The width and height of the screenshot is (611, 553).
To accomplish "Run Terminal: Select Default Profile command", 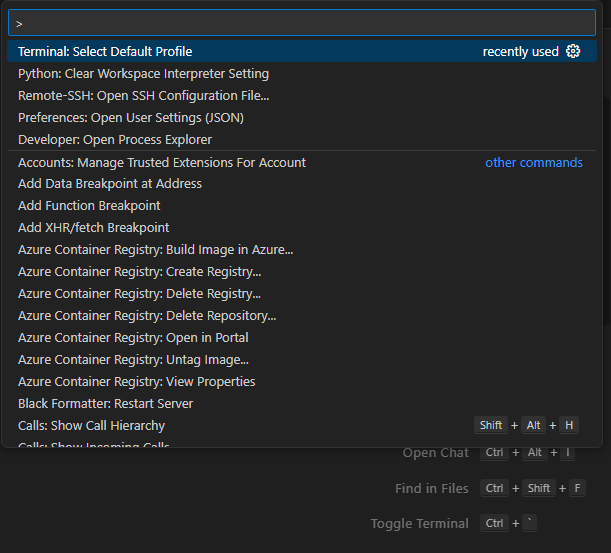I will point(302,51).
